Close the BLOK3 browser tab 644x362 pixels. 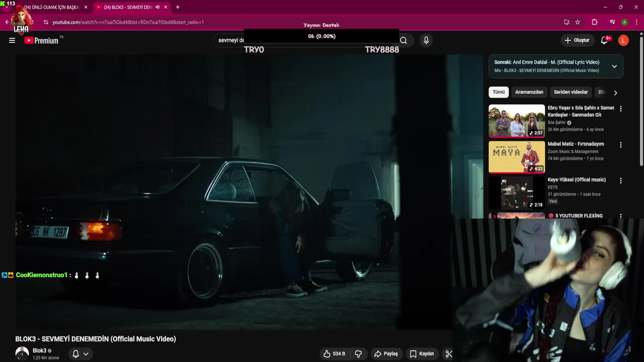pyautogui.click(x=166, y=7)
